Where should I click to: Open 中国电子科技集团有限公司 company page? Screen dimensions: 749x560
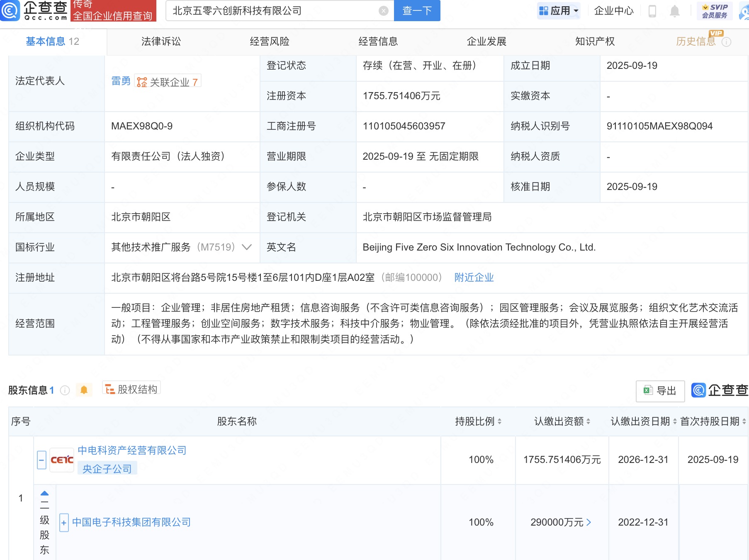131,522
